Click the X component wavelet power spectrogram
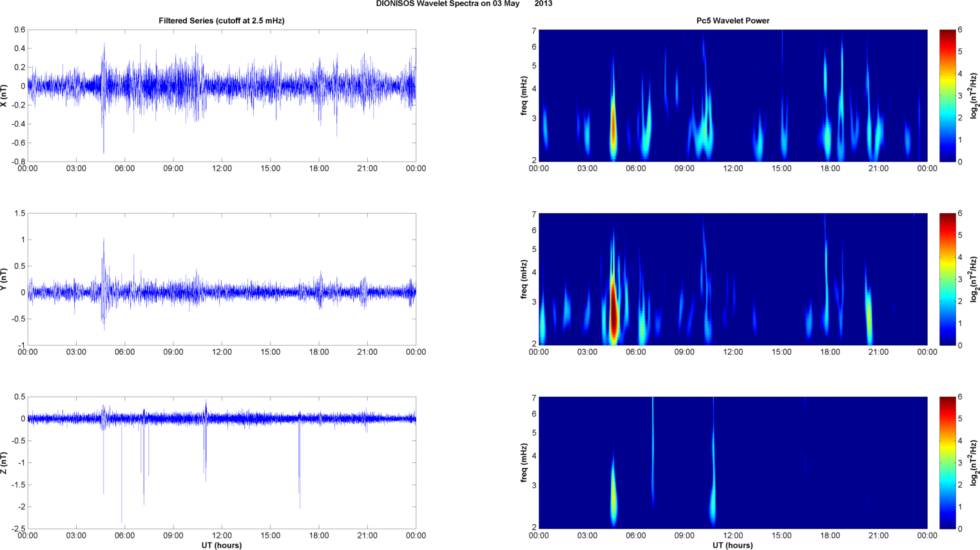Viewport: 980px width, 550px height. (x=733, y=95)
